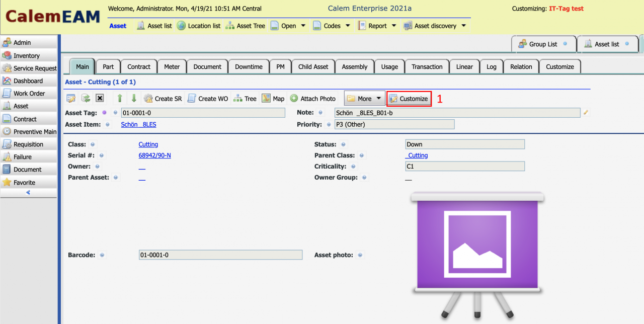Viewport: 644px width, 324px height.
Task: Collapse the left sidebar using blue arrow
Action: pos(28,193)
